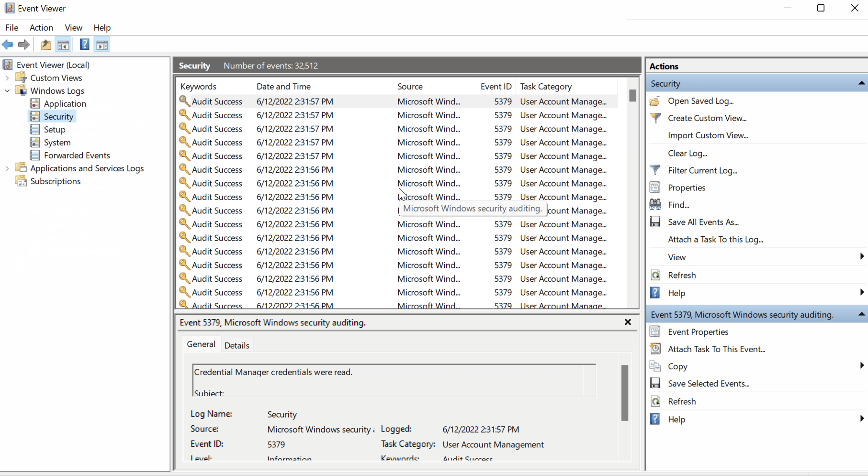Close the event preview pane with X
The width and height of the screenshot is (868, 476).
click(x=628, y=322)
